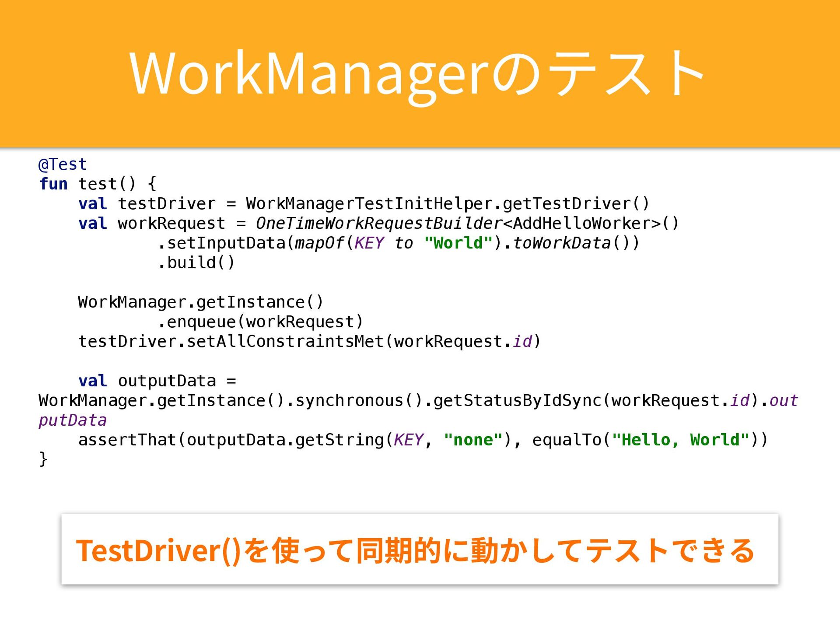Click the green "none" string literal
Viewport: 840px width, 630px height.
[473, 440]
